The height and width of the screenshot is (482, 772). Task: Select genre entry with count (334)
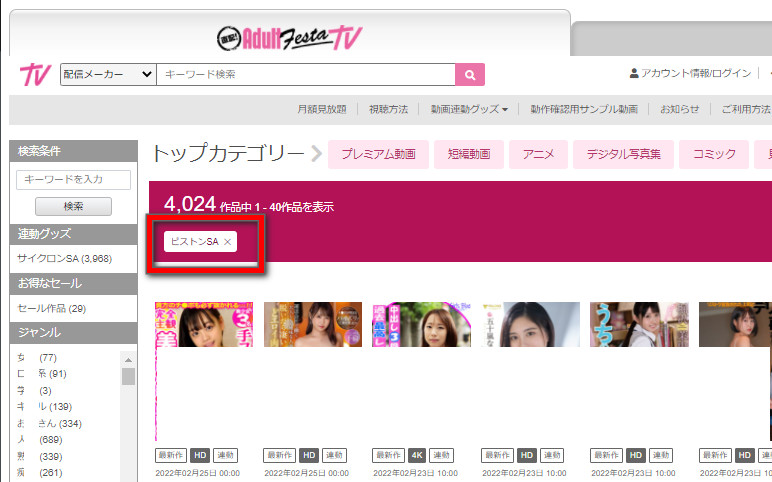click(49, 423)
